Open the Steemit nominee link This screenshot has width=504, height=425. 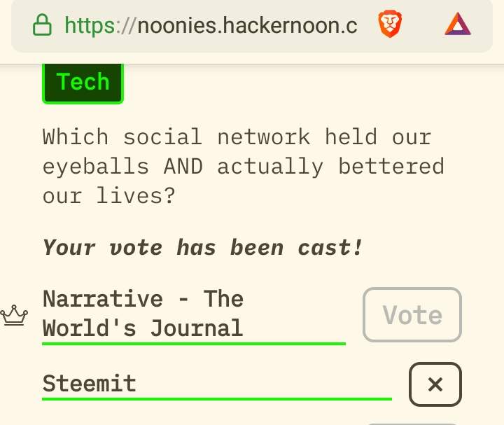(x=89, y=384)
